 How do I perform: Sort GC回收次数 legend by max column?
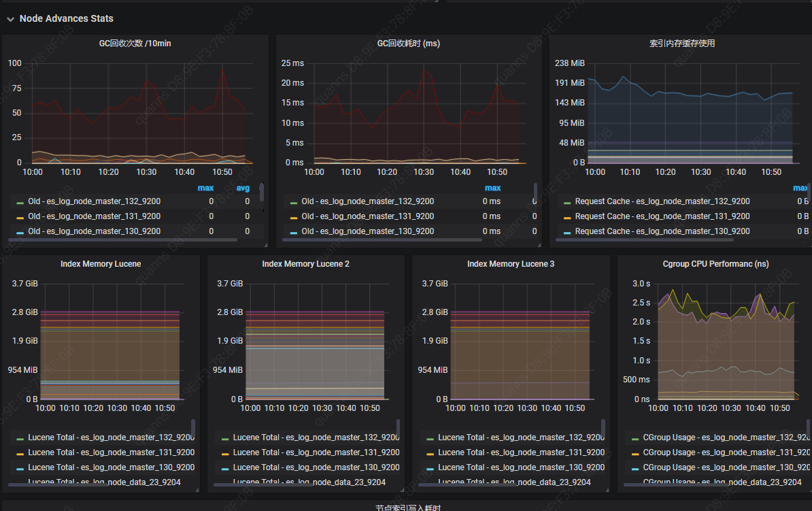tap(205, 188)
